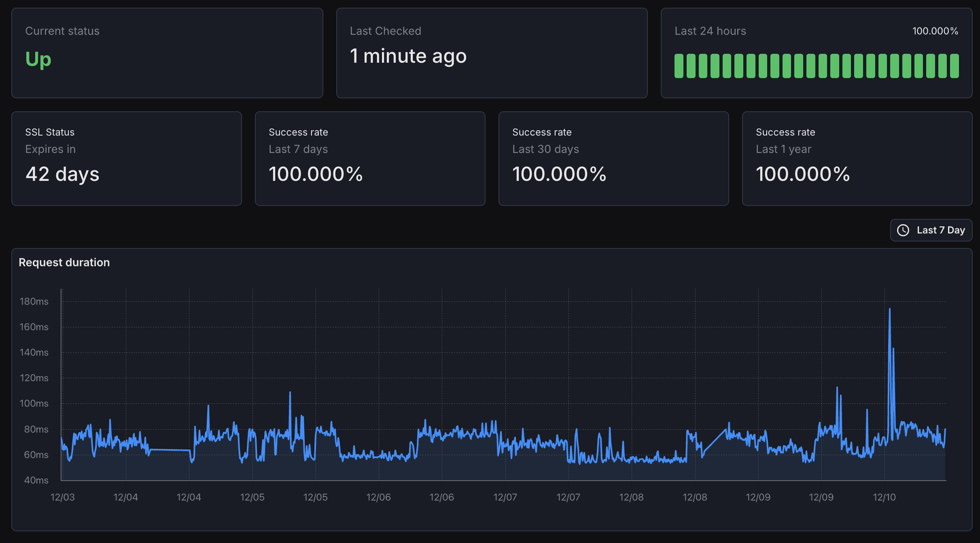Click the 42 days SSL expiry value
980x543 pixels.
click(62, 174)
